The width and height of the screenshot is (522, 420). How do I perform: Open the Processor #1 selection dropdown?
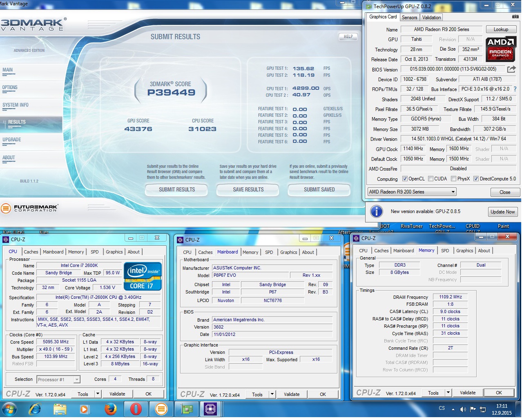tap(58, 380)
